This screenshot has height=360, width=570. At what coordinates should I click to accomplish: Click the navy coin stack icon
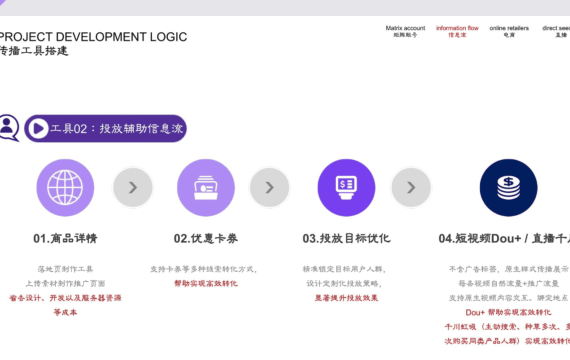(508, 188)
